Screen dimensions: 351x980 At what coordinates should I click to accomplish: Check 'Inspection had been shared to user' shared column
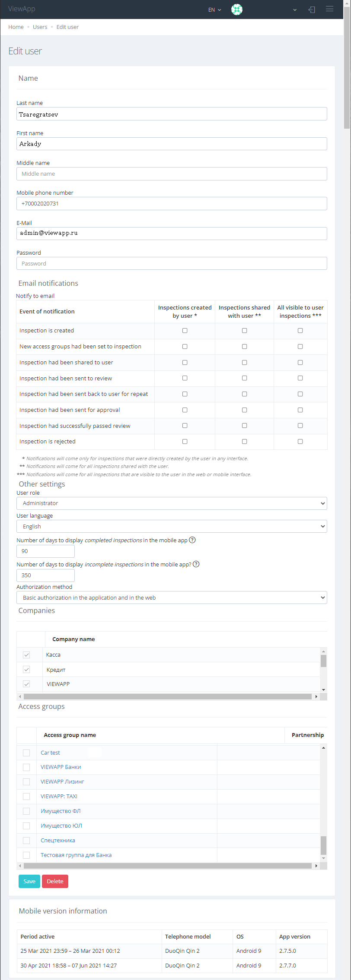pos(244,363)
